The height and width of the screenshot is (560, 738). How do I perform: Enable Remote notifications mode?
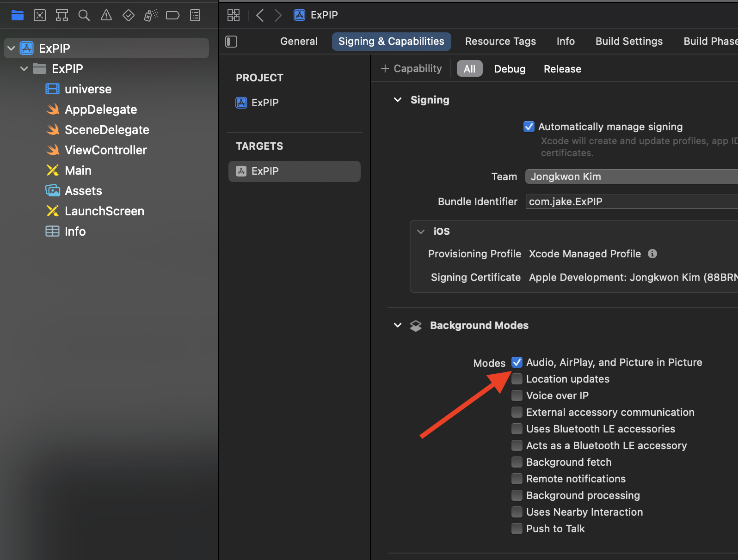517,479
